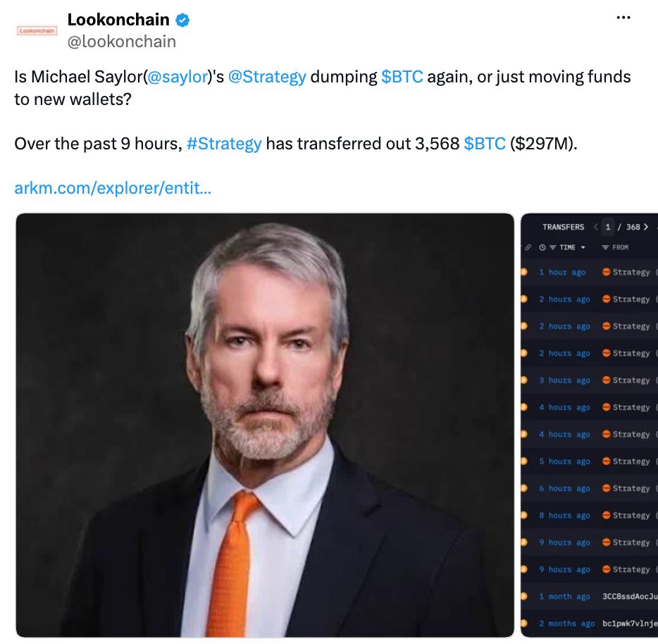Click the Lookonchain profile avatar

tap(37, 30)
